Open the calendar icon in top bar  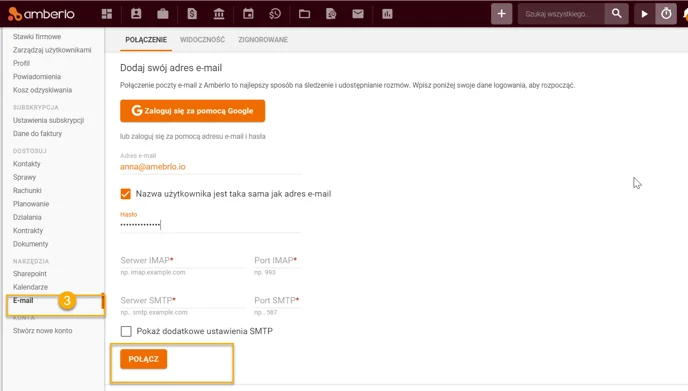[248, 14]
